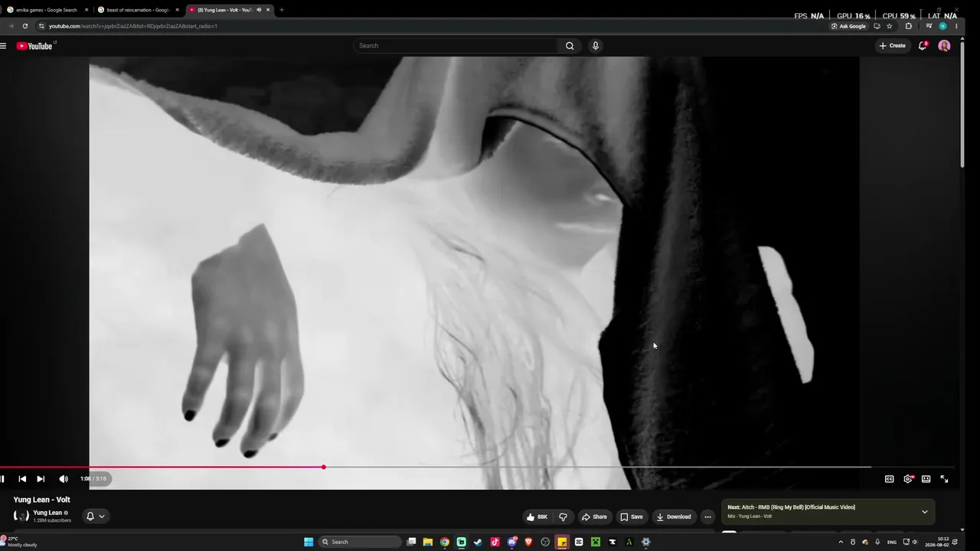980x551 pixels.
Task: Open the Minecraft creeper taskbar icon
Action: [595, 542]
